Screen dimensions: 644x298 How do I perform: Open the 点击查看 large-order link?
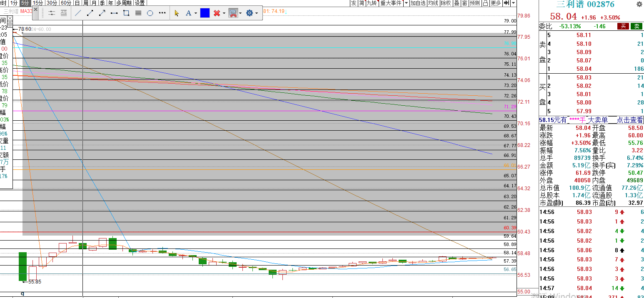(x=630, y=120)
